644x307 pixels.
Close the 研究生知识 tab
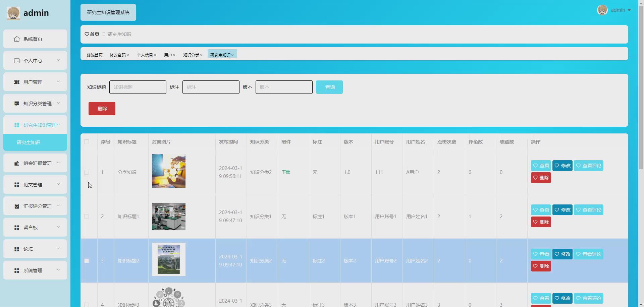click(x=232, y=55)
